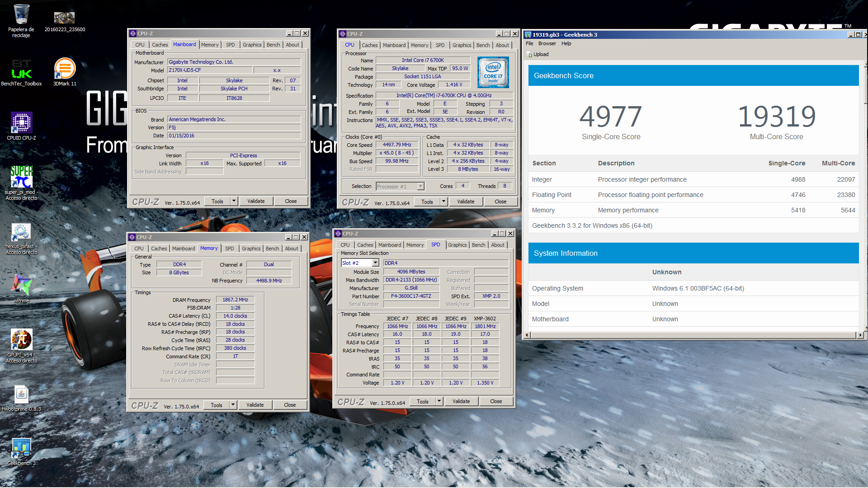Open the File menu in Geekbench
Image resolution: width=868 pixels, height=488 pixels.
(x=529, y=43)
